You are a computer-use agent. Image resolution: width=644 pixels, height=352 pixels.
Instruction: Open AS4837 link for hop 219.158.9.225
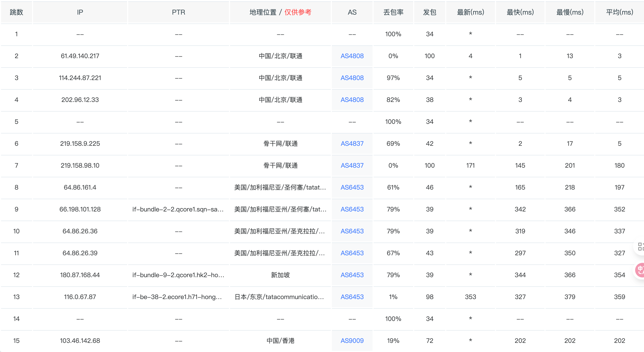tap(352, 144)
